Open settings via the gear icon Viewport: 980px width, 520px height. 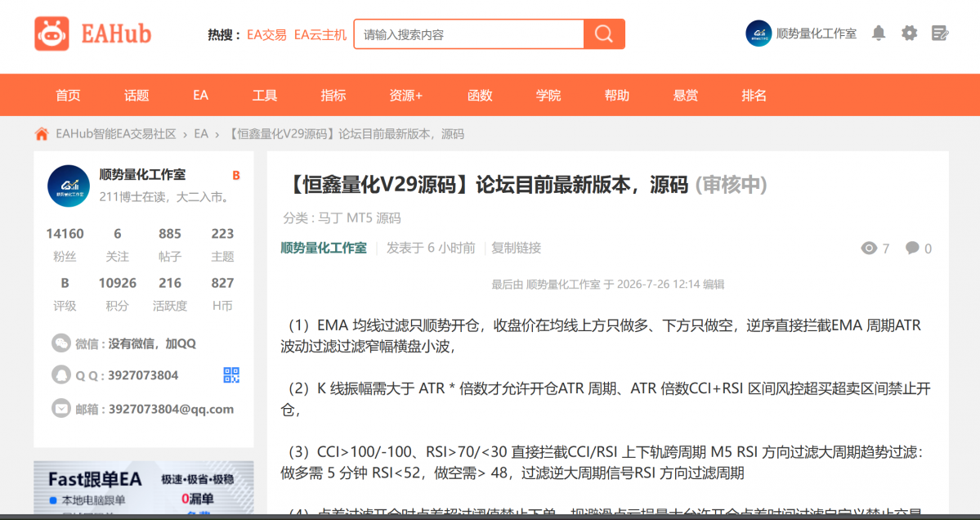pos(910,34)
